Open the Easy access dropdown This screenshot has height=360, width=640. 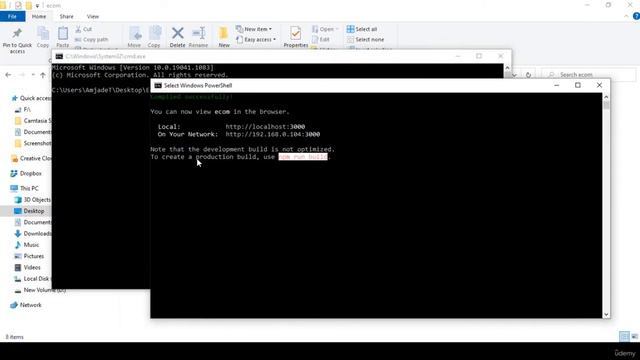click(x=256, y=40)
